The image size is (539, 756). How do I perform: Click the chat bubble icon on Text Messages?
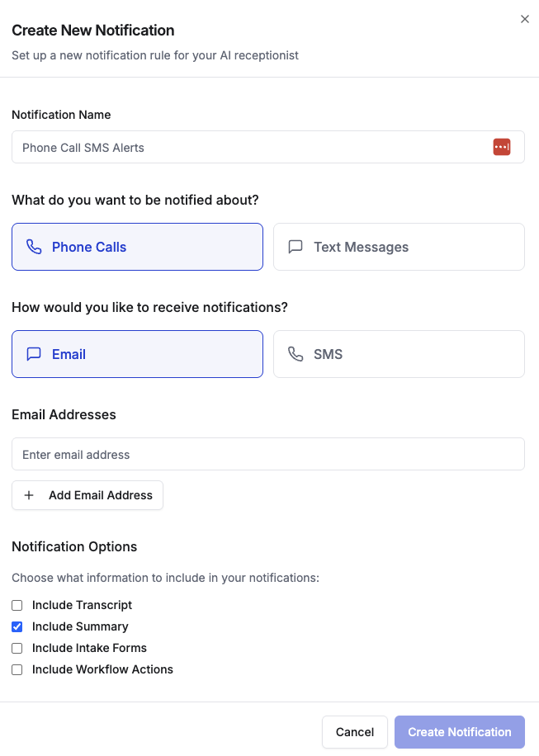295,247
